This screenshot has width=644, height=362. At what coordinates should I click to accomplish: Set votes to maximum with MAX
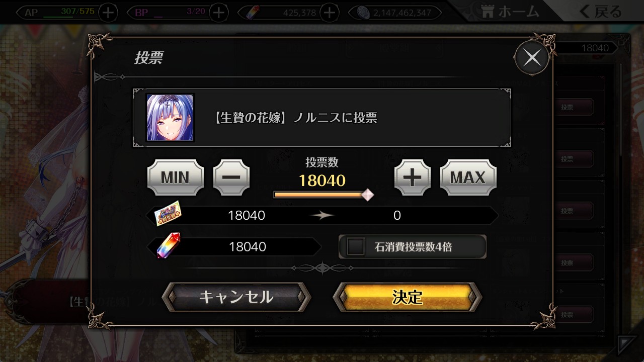pyautogui.click(x=468, y=177)
